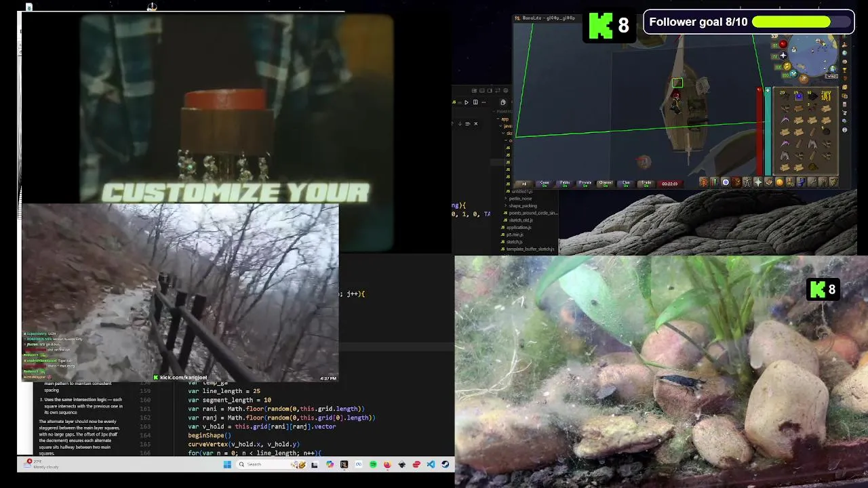Open Worn Equipment tab in RuneLite
Image resolution: width=868 pixels, height=488 pixels.
(x=747, y=182)
